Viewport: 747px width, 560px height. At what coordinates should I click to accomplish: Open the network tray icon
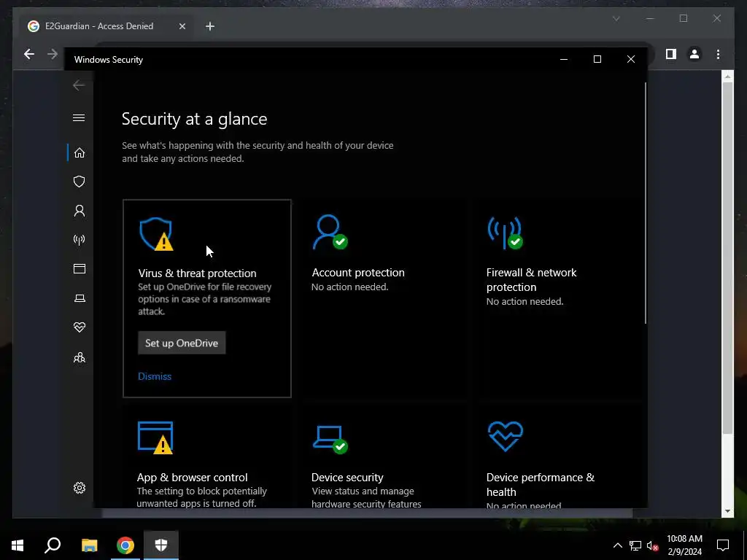635,545
